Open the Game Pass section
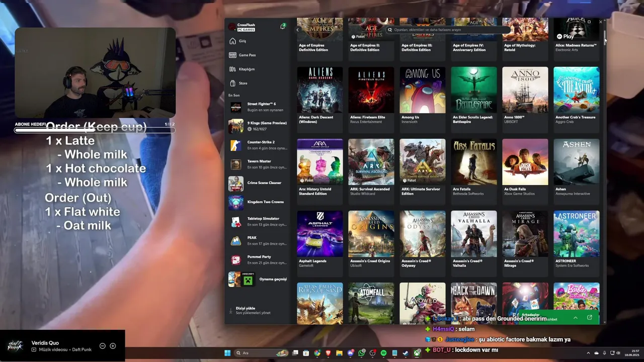The height and width of the screenshot is (362, 644). pos(258,55)
